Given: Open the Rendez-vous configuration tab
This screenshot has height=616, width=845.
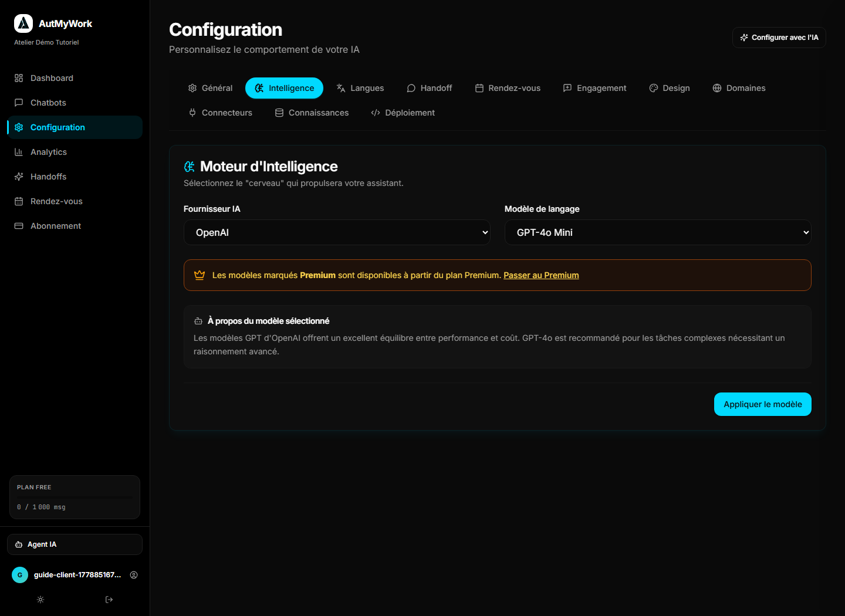Looking at the screenshot, I should pyautogui.click(x=508, y=88).
